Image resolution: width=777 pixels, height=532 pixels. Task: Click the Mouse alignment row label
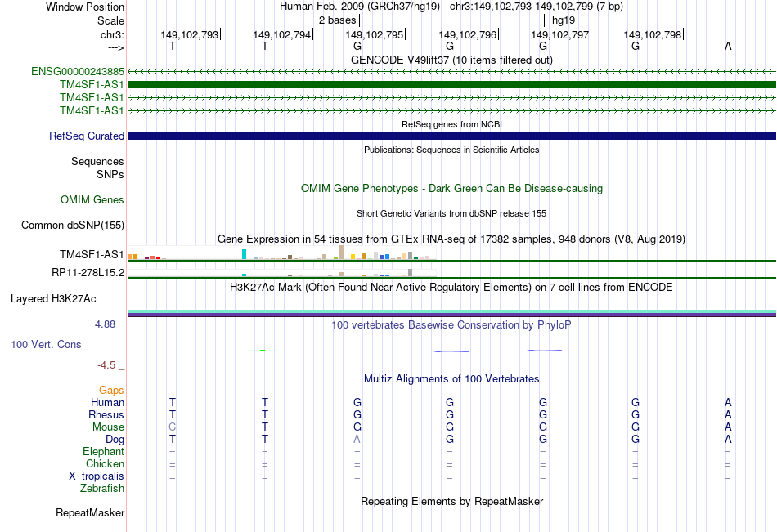pyautogui.click(x=108, y=427)
